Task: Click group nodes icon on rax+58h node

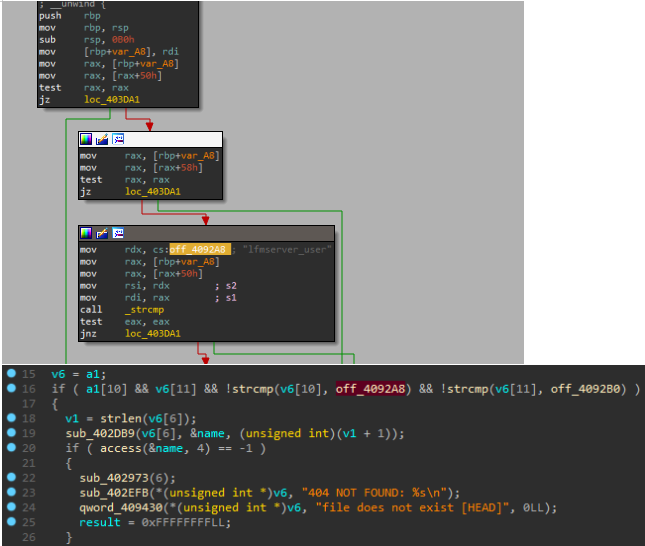Action: click(118, 139)
